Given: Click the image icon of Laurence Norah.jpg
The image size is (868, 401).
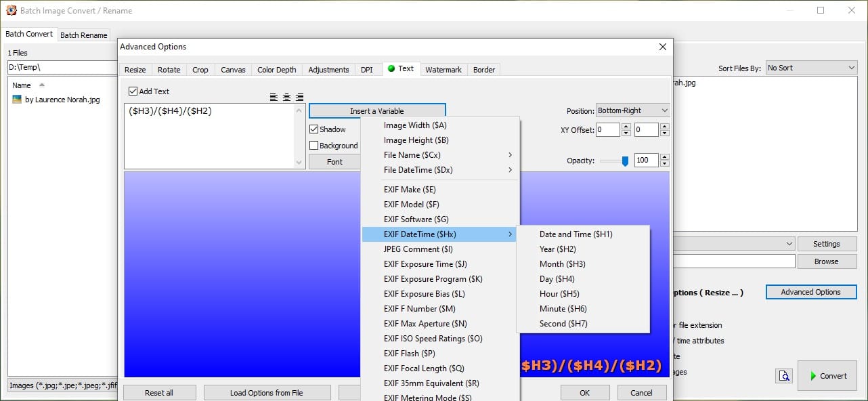Looking at the screenshot, I should pyautogui.click(x=17, y=100).
